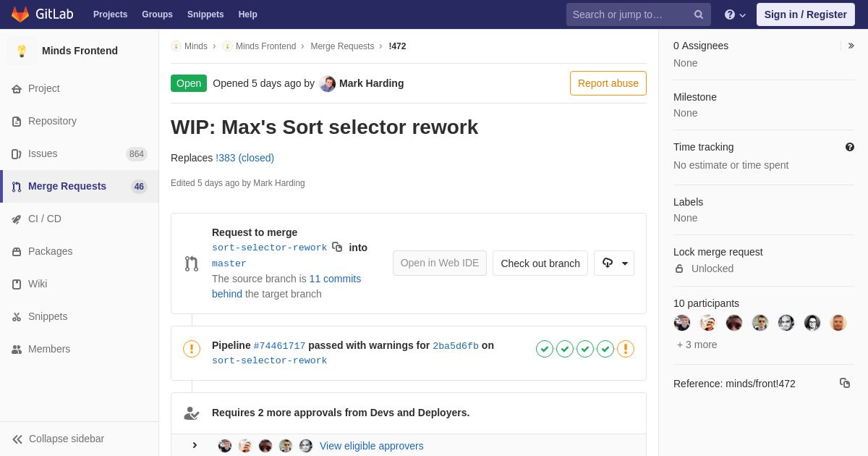
Task: Click Minds Frontend breadcrumb link
Action: point(265,46)
